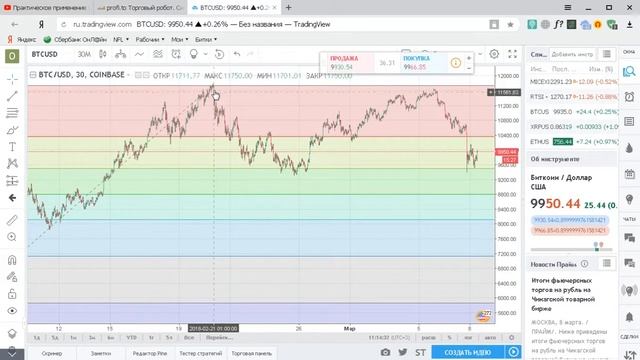The image size is (640, 360).
Task: Toggle the magnet snap mode
Action: [x=12, y=260]
